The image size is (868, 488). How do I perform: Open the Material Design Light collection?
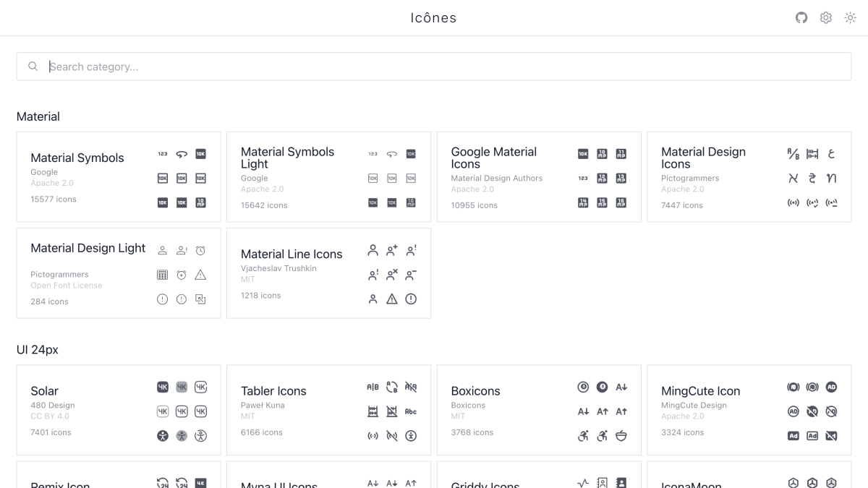[x=119, y=273]
